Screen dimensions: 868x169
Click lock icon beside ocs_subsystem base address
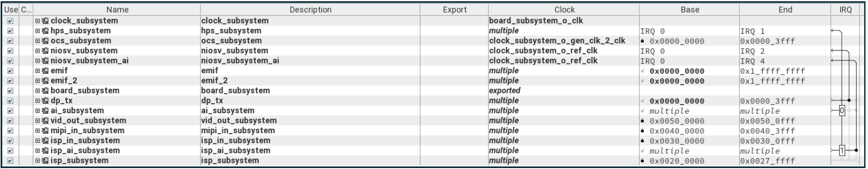coord(643,41)
